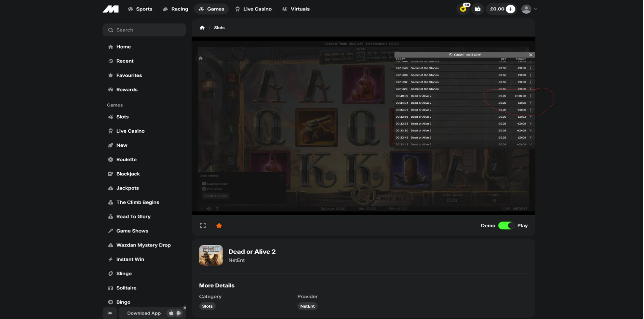
Task: Enter fullscreen mode for the game
Action: (203, 226)
